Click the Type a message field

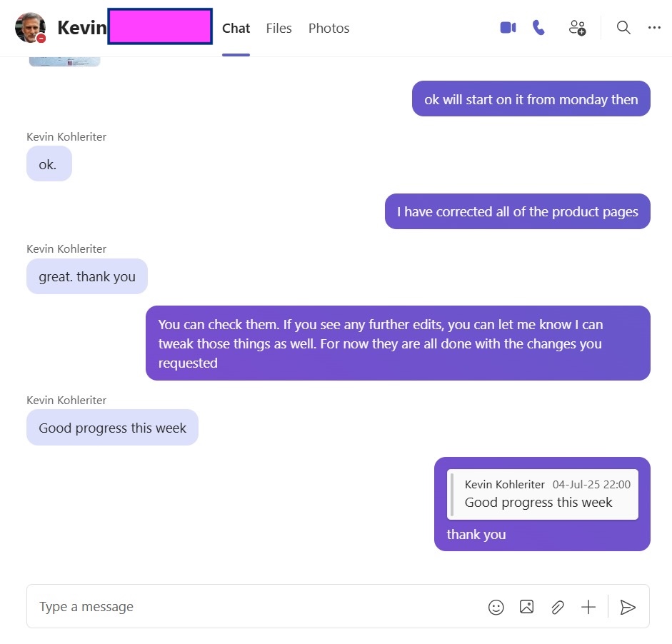point(257,607)
